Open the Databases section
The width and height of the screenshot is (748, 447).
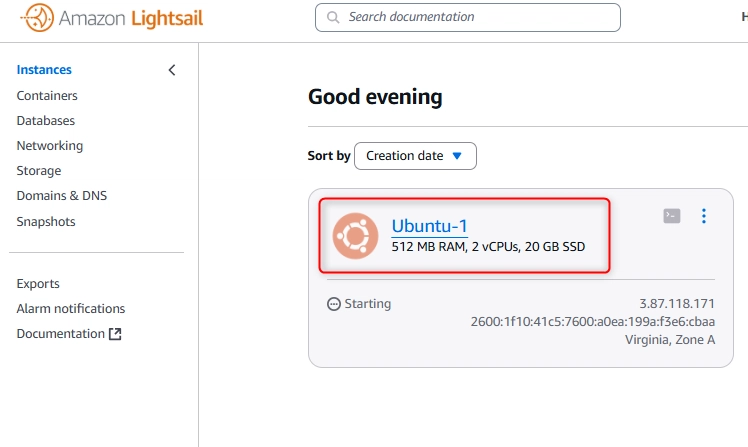(46, 121)
